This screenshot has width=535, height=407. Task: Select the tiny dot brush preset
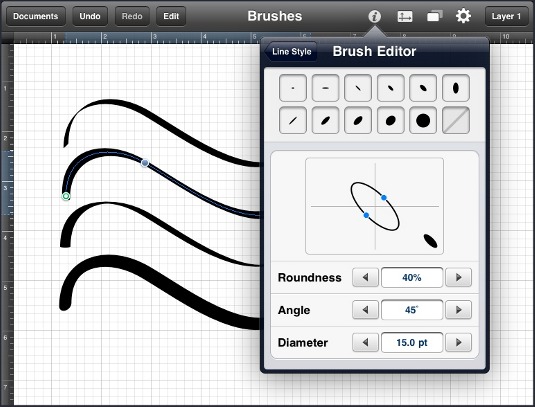point(293,88)
